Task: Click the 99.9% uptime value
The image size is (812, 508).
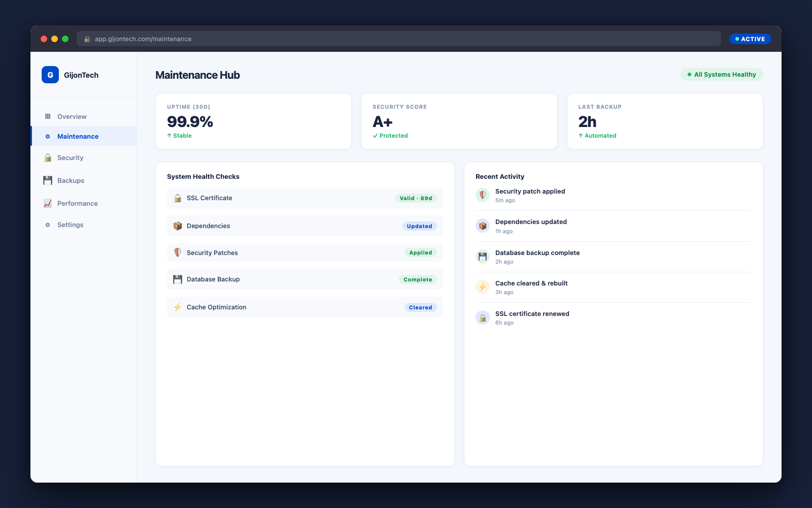Action: click(x=190, y=122)
